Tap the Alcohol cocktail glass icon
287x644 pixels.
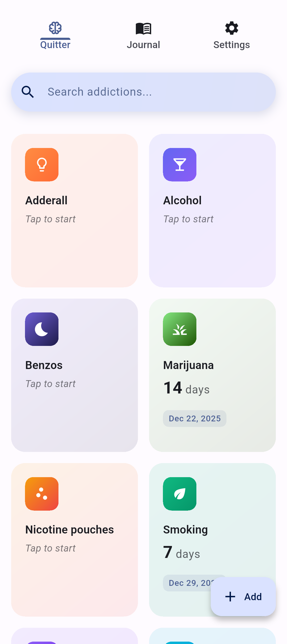(x=180, y=165)
